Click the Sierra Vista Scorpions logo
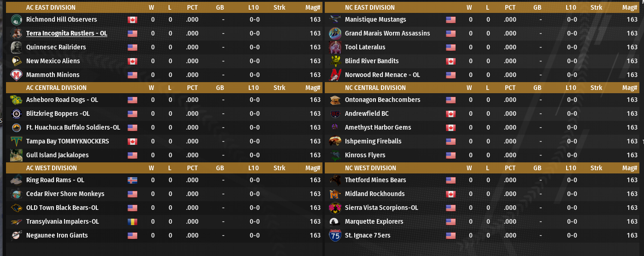Image resolution: width=644 pixels, height=256 pixels. pyautogui.click(x=335, y=208)
